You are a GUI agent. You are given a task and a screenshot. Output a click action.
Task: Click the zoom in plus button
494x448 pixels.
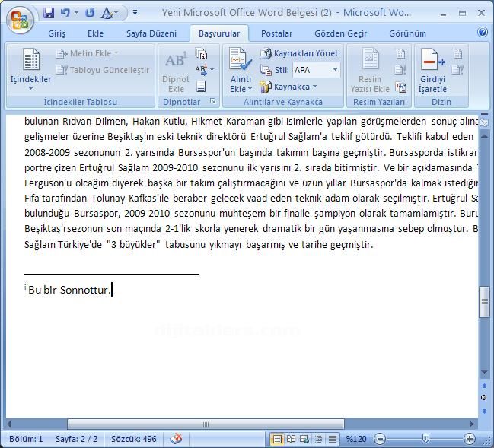coord(470,439)
